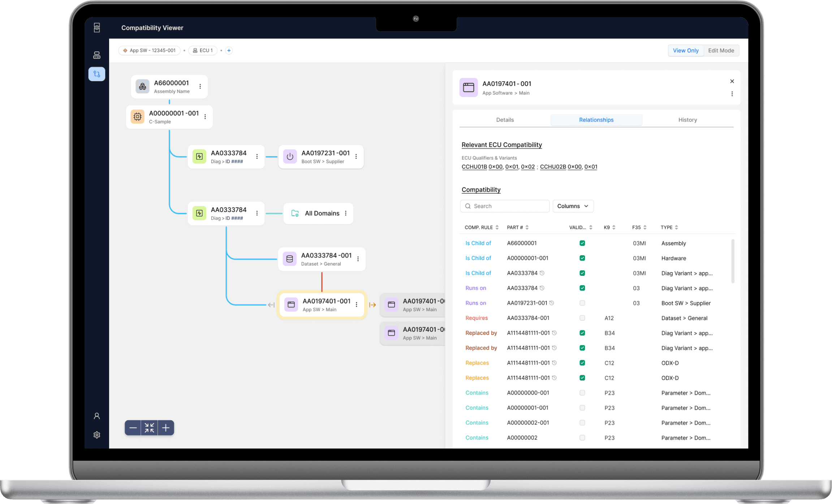
Task: Open the Columns dropdown
Action: pos(573,206)
